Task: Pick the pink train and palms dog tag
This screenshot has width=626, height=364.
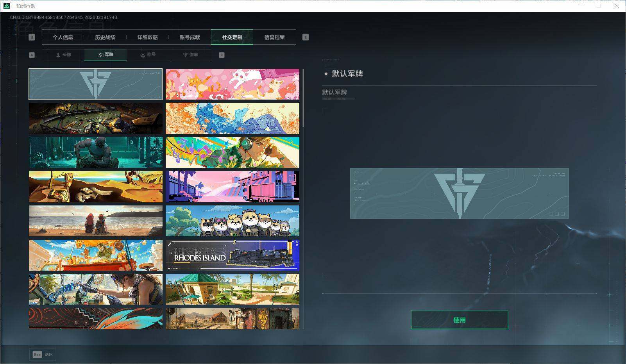Action: coord(233,187)
